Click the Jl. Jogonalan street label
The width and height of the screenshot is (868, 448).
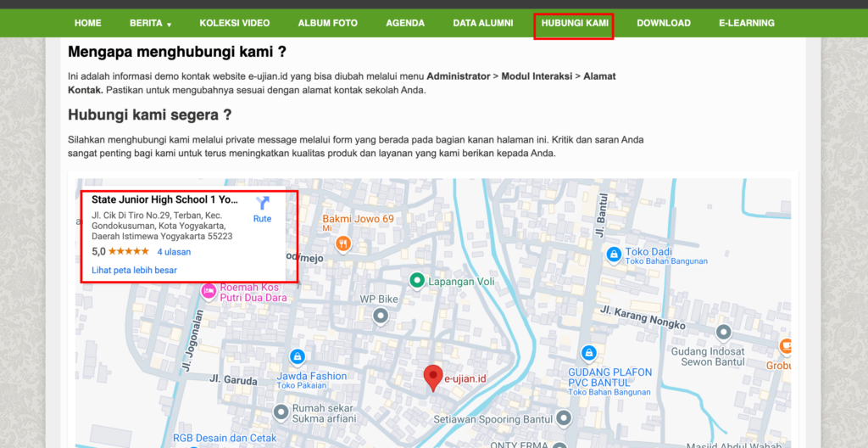pyautogui.click(x=192, y=340)
